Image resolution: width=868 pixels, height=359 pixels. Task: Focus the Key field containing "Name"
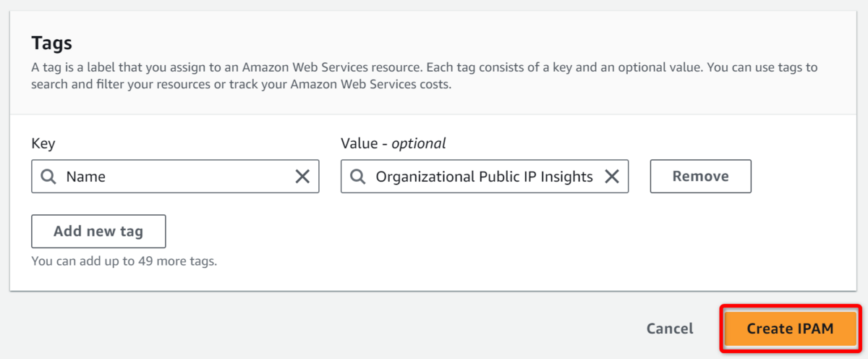point(174,177)
